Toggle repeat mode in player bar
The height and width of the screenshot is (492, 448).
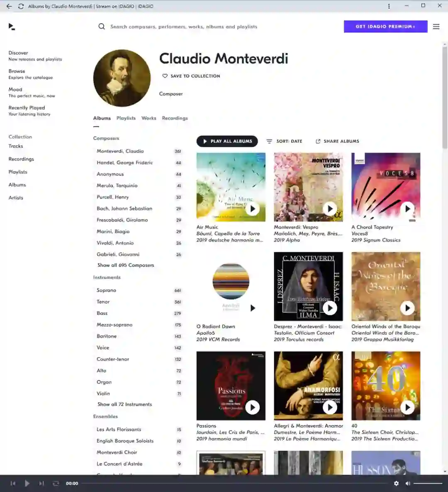56,483
